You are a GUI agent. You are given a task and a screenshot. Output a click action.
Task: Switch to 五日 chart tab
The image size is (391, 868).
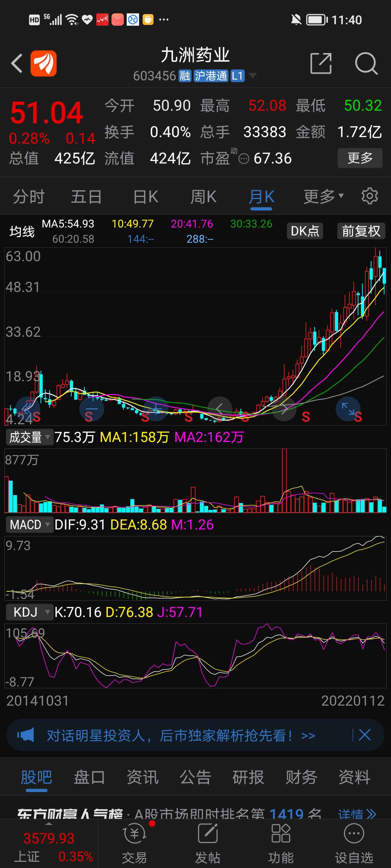(87, 197)
